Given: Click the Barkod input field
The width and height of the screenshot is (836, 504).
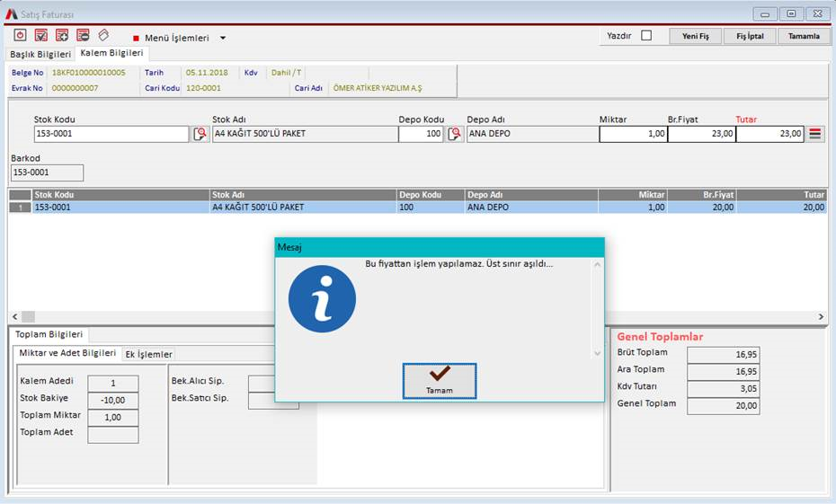Looking at the screenshot, I should click(47, 172).
